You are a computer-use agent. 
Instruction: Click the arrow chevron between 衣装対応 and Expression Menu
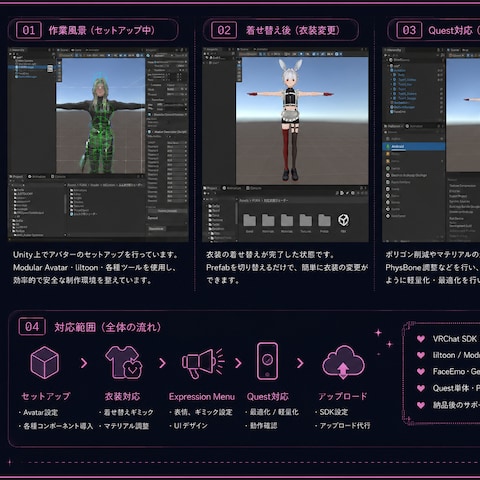click(x=162, y=363)
